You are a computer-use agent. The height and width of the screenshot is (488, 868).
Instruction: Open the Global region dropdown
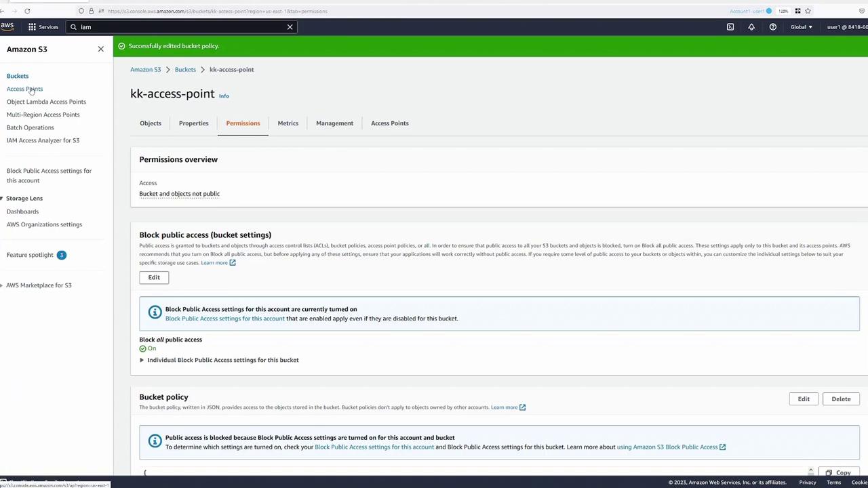(801, 27)
